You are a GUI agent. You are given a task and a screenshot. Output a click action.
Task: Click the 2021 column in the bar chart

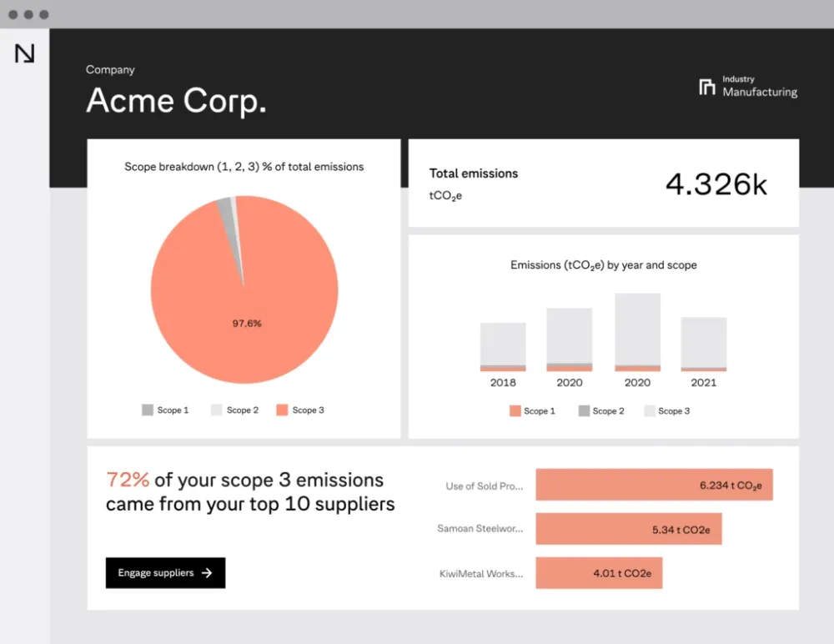coord(704,342)
